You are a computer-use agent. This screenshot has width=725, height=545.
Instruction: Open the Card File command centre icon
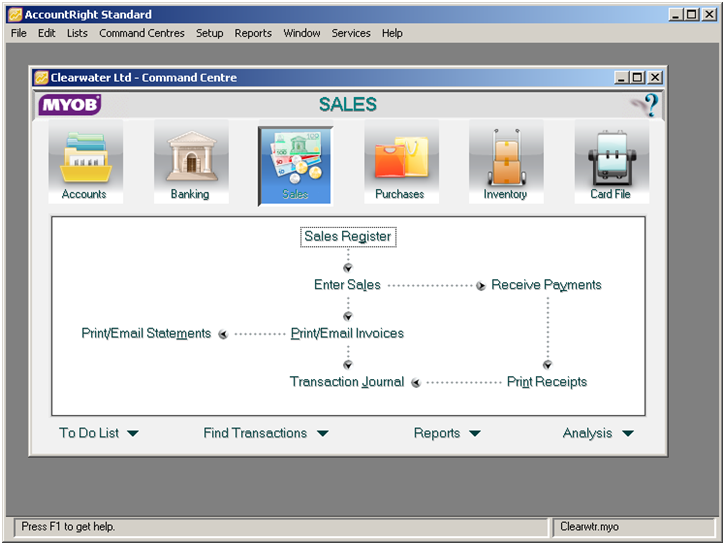point(611,162)
